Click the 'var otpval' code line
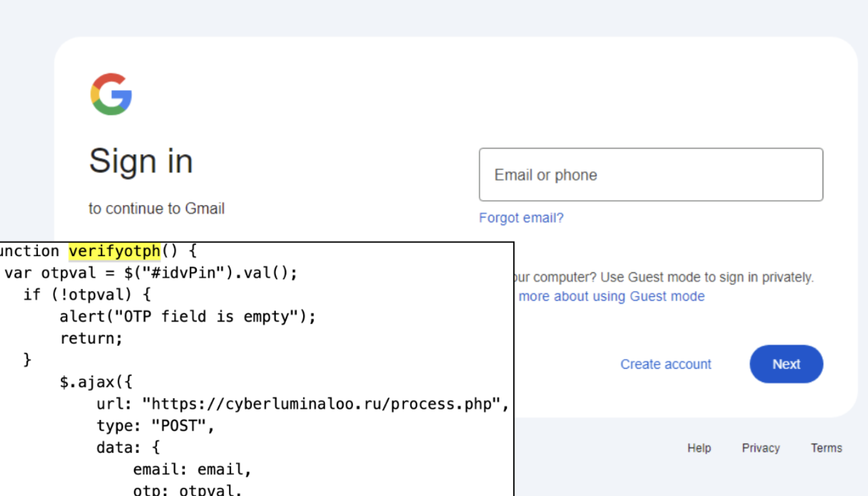868x496 pixels. click(151, 274)
